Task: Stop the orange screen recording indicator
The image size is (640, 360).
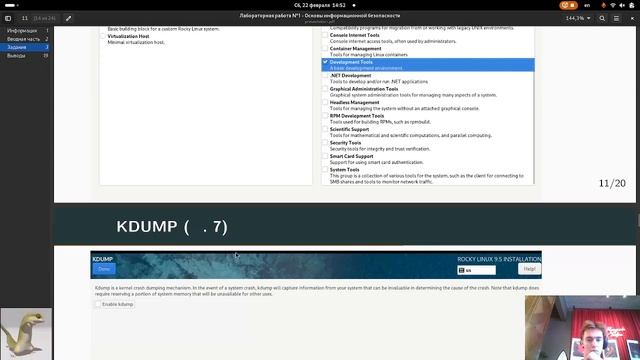Action: tap(569, 5)
